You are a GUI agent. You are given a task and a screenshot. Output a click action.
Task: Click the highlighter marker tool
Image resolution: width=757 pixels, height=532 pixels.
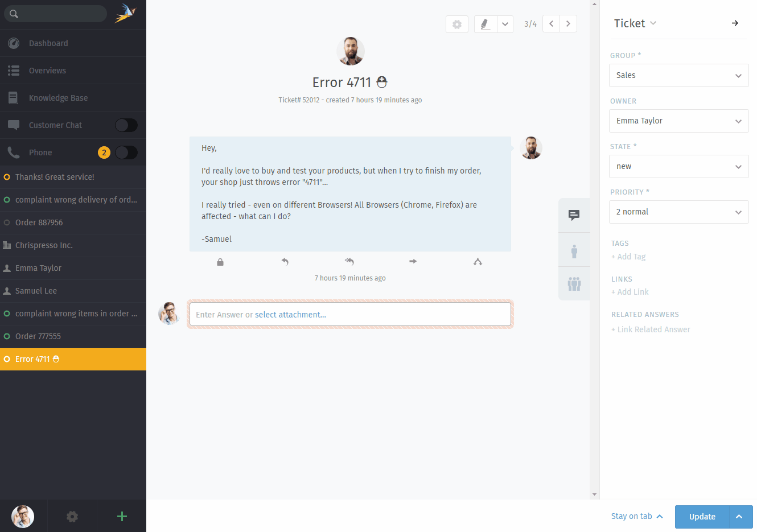pyautogui.click(x=485, y=24)
